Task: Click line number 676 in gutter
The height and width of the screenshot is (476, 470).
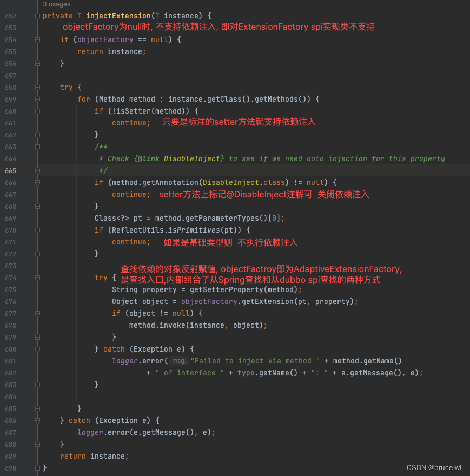Action: click(11, 301)
